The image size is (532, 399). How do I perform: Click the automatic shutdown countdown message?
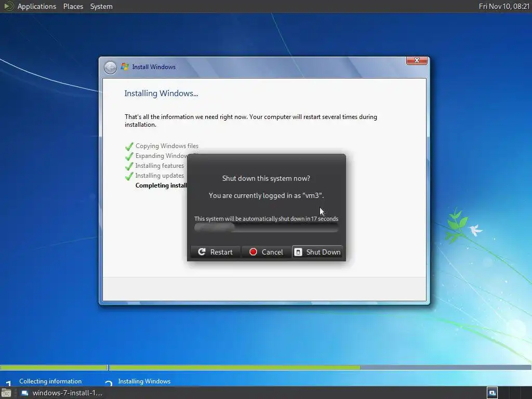[266, 219]
